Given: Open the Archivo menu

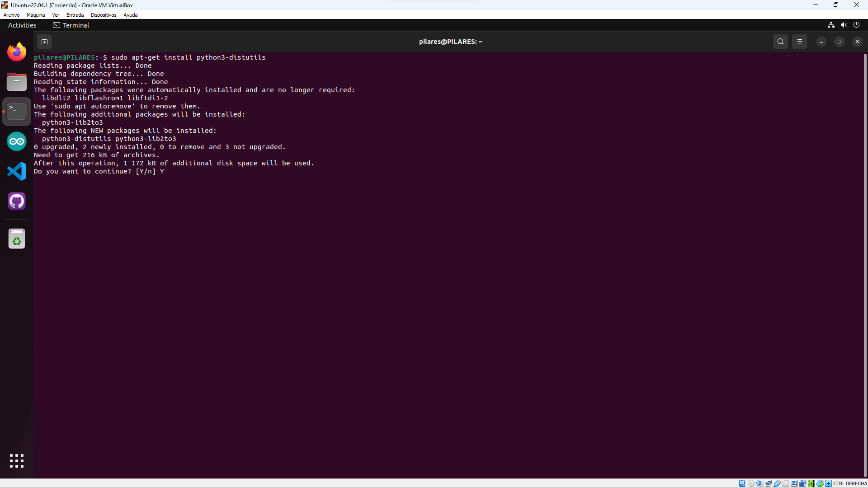Looking at the screenshot, I should (x=11, y=15).
